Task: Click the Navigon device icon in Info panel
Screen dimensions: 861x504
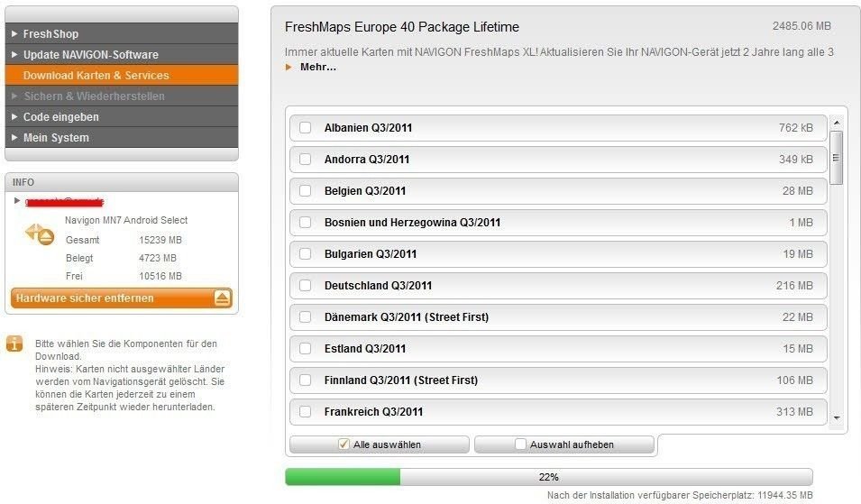Action: pyautogui.click(x=40, y=234)
